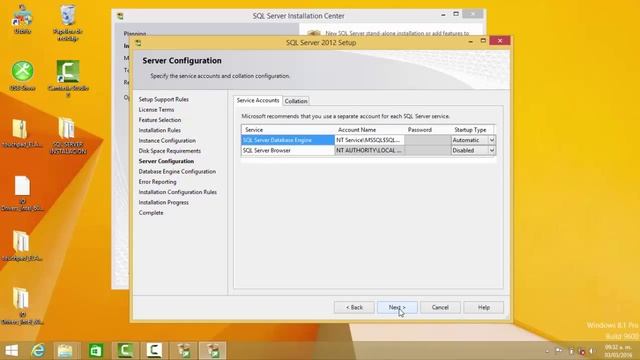The width and height of the screenshot is (640, 360).
Task: Click the Cancel button
Action: 440,307
